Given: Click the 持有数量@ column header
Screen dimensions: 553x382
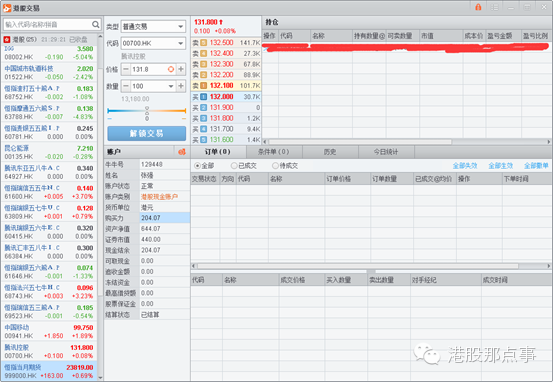Looking at the screenshot, I should click(369, 36).
